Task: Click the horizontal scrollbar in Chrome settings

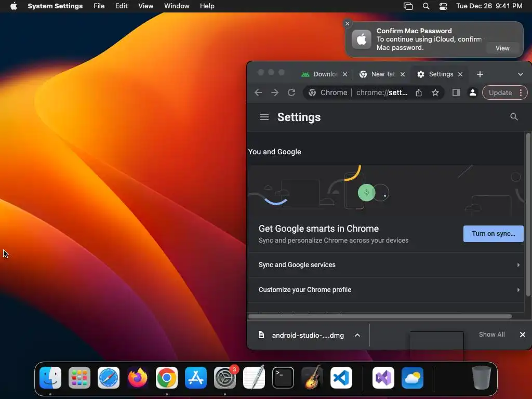Action: (x=380, y=316)
